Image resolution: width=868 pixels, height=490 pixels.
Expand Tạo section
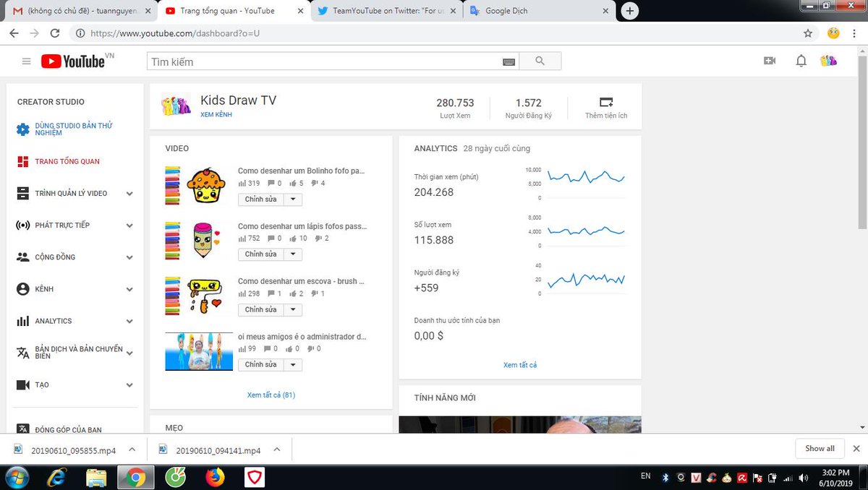[129, 385]
